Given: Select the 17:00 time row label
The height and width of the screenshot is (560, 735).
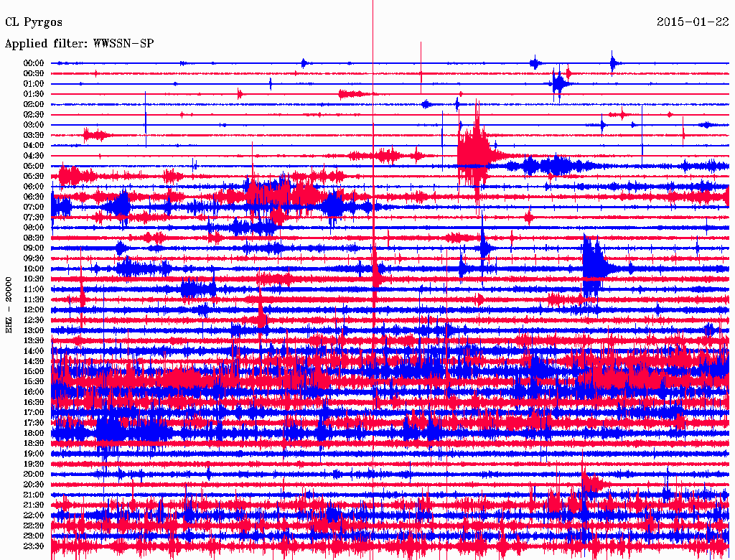Looking at the screenshot, I should point(34,413).
